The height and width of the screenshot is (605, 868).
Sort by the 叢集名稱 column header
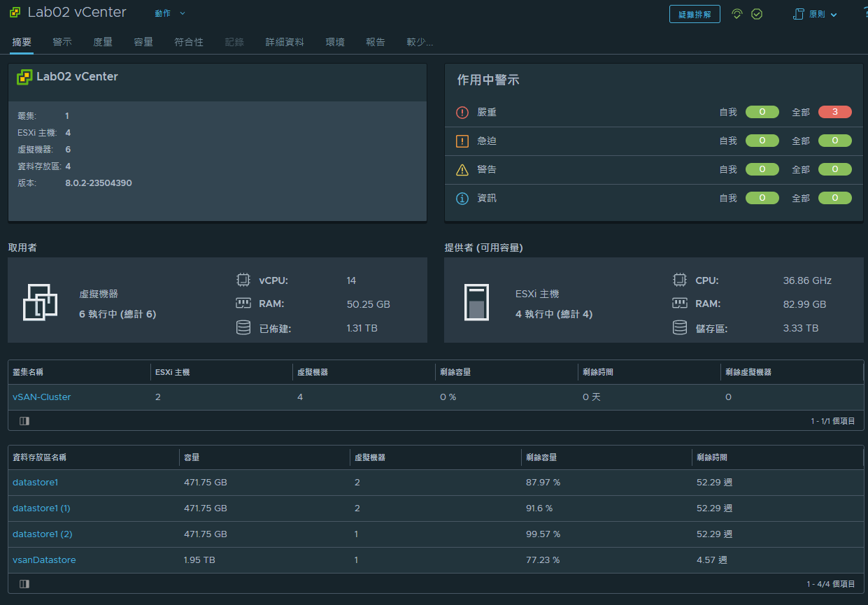[x=28, y=372]
